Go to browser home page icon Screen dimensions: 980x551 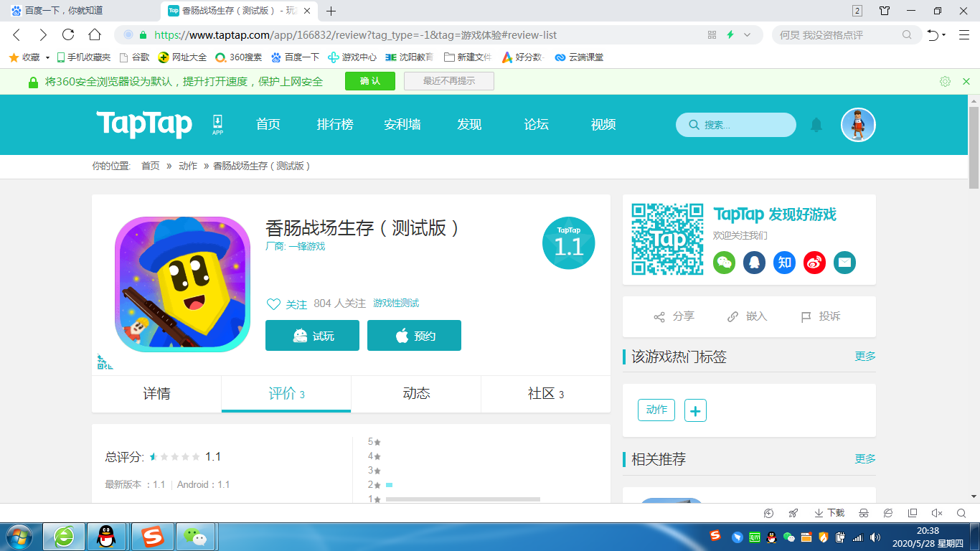click(95, 34)
